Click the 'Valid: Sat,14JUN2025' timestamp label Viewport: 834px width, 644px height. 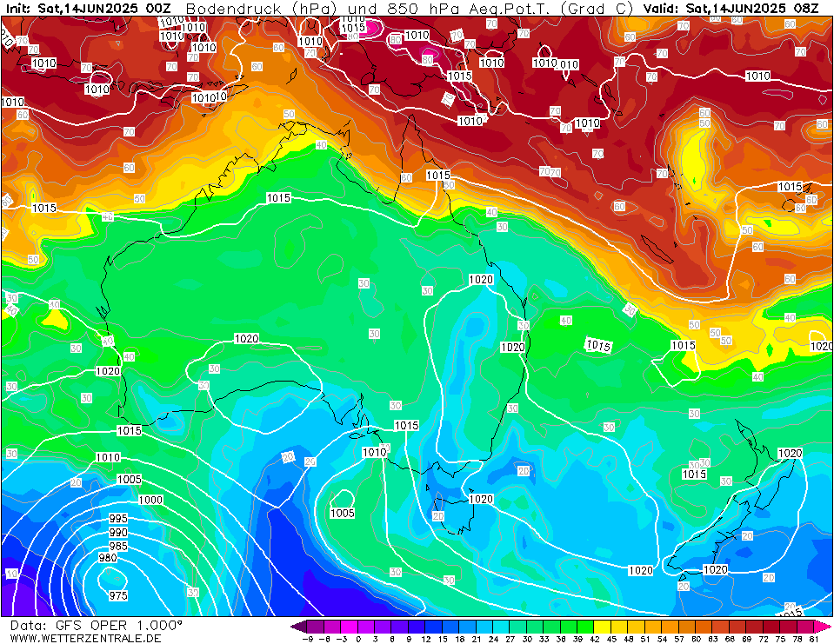[714, 9]
